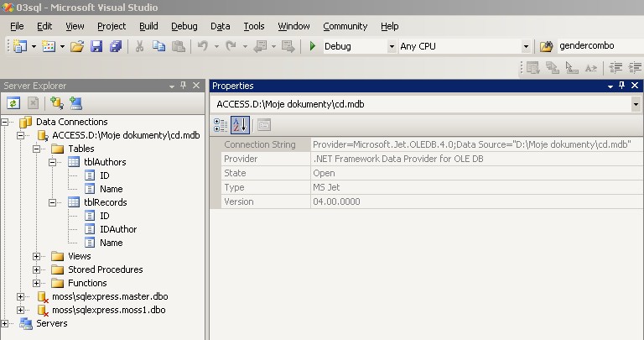The width and height of the screenshot is (644, 340).
Task: Click the Copy icon in the toolbar
Action: [158, 46]
